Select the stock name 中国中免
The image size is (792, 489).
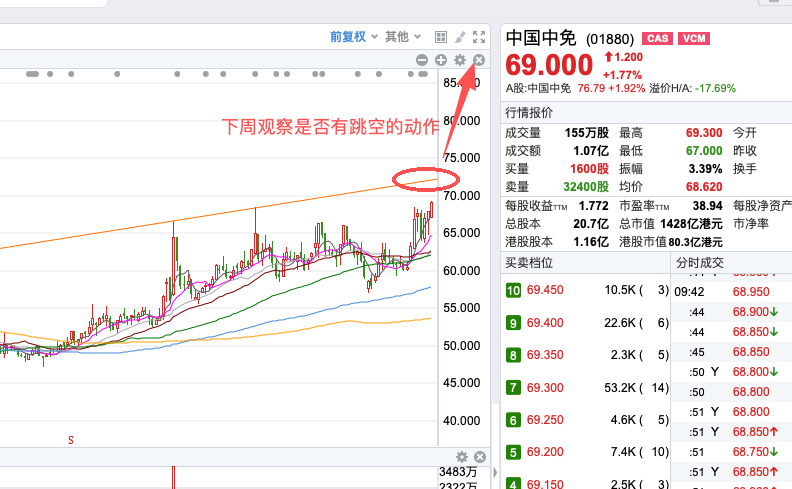point(540,38)
